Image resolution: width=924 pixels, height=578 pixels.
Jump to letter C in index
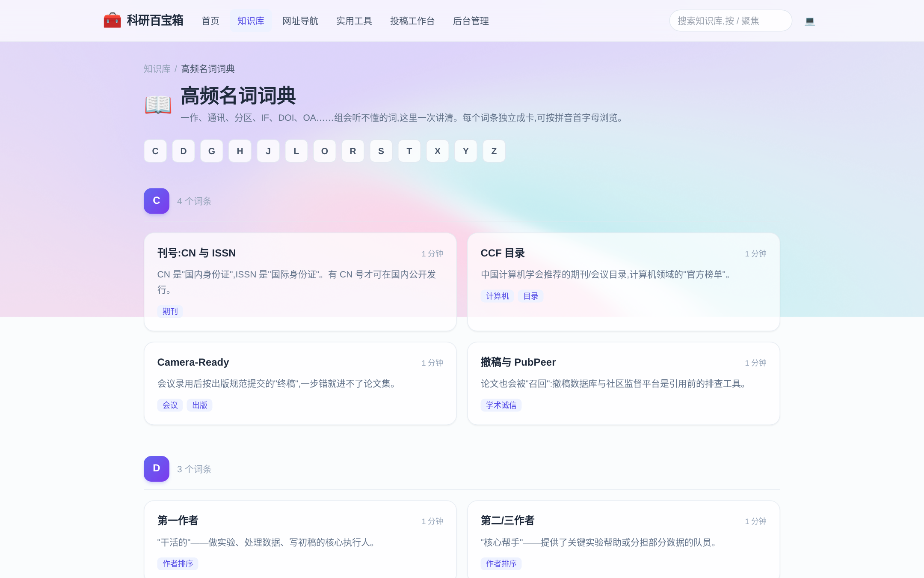[x=155, y=151]
